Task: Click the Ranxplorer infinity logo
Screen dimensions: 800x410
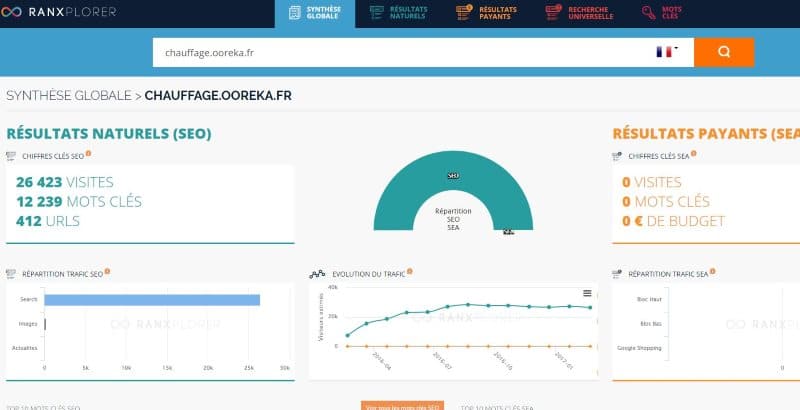Action: 11,12
